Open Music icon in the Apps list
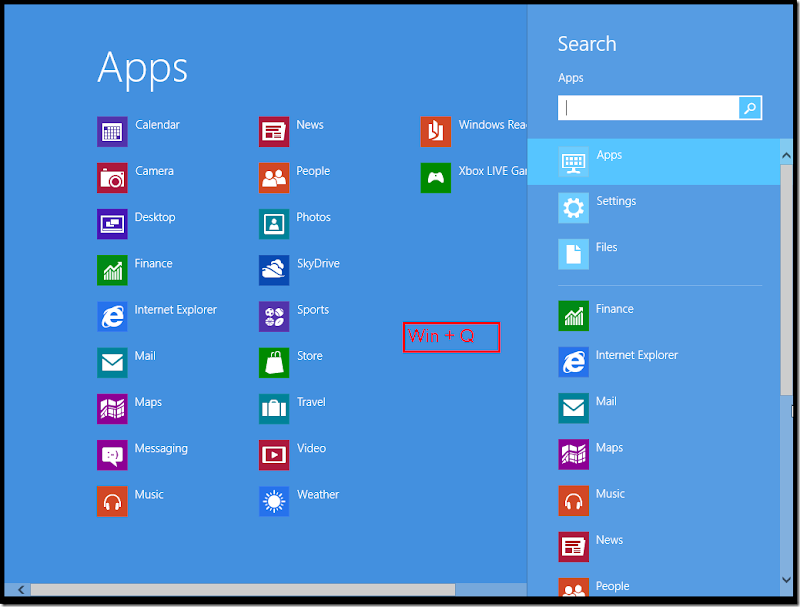This screenshot has width=800, height=607. tap(112, 501)
